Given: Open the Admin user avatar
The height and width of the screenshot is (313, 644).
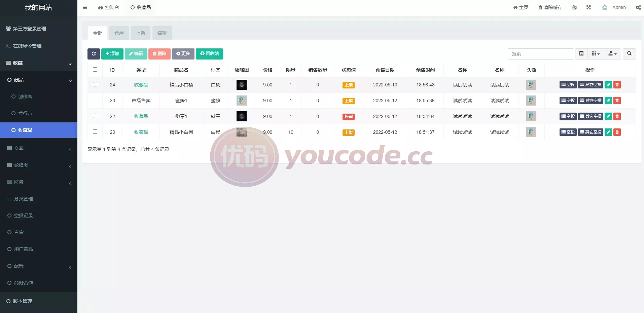Looking at the screenshot, I should click(x=605, y=7).
